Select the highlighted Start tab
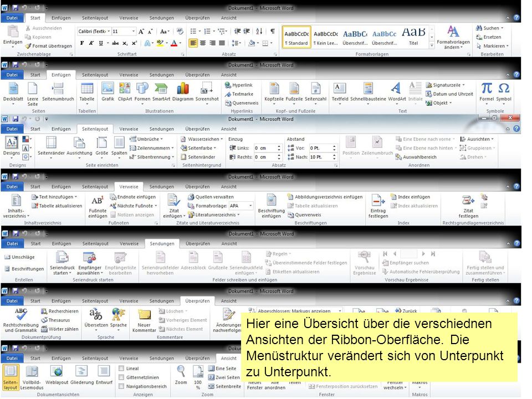Screen dimensions: 532x399 click(x=35, y=18)
